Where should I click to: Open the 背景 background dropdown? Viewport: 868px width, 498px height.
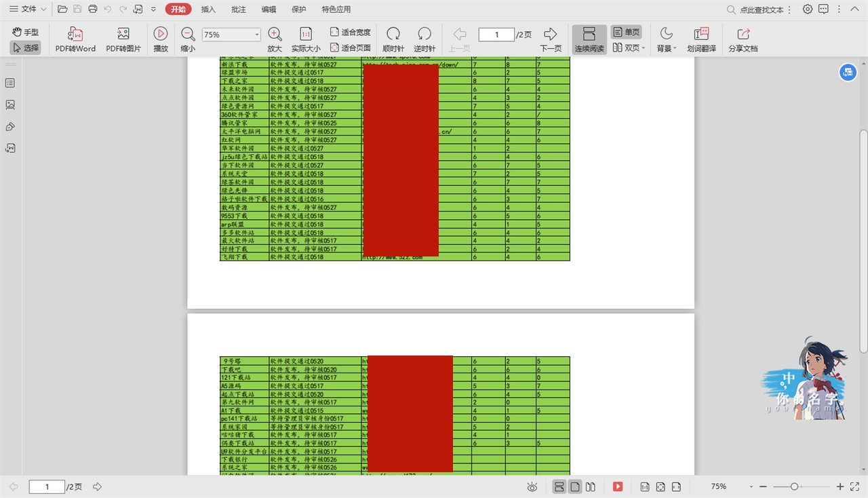coord(667,39)
